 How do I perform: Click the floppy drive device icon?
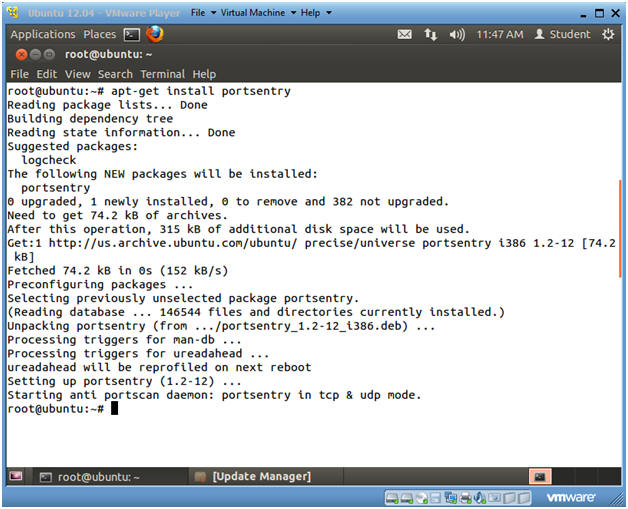pyautogui.click(x=436, y=498)
